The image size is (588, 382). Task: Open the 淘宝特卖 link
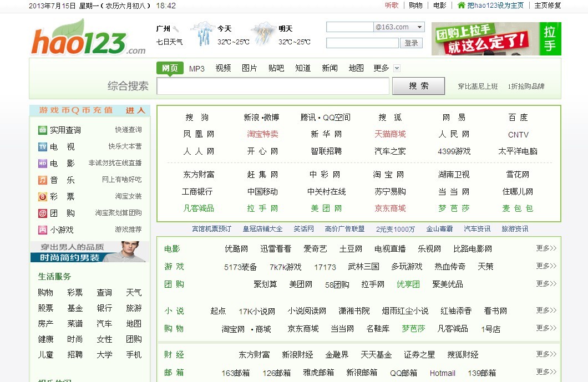262,134
